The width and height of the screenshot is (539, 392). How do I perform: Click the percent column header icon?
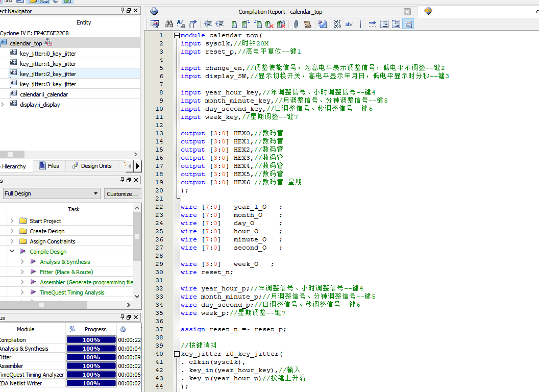coord(72,329)
